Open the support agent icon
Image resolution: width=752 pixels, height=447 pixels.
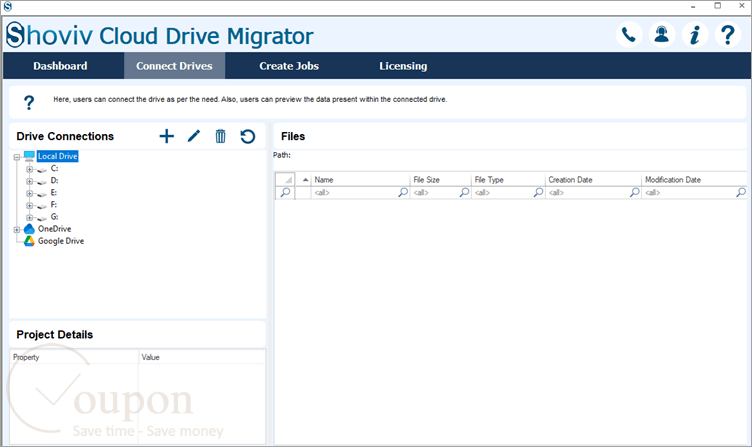click(662, 35)
